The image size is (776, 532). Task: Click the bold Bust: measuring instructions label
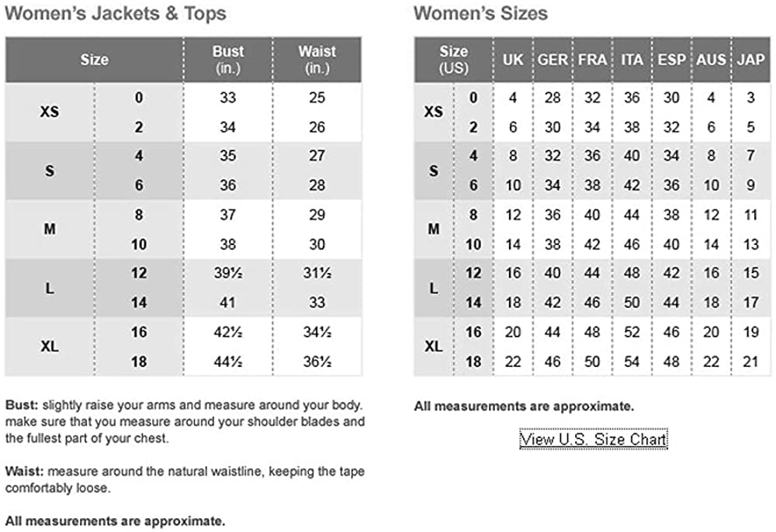pos(22,405)
